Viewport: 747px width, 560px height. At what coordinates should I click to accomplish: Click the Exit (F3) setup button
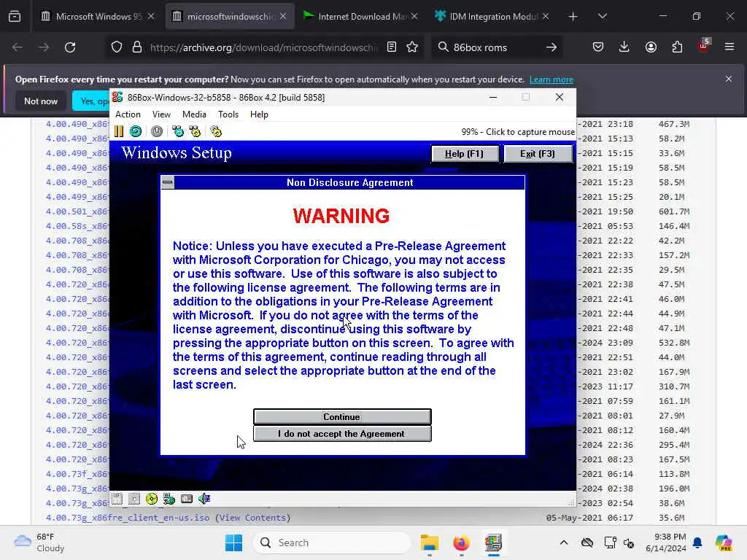pos(538,154)
